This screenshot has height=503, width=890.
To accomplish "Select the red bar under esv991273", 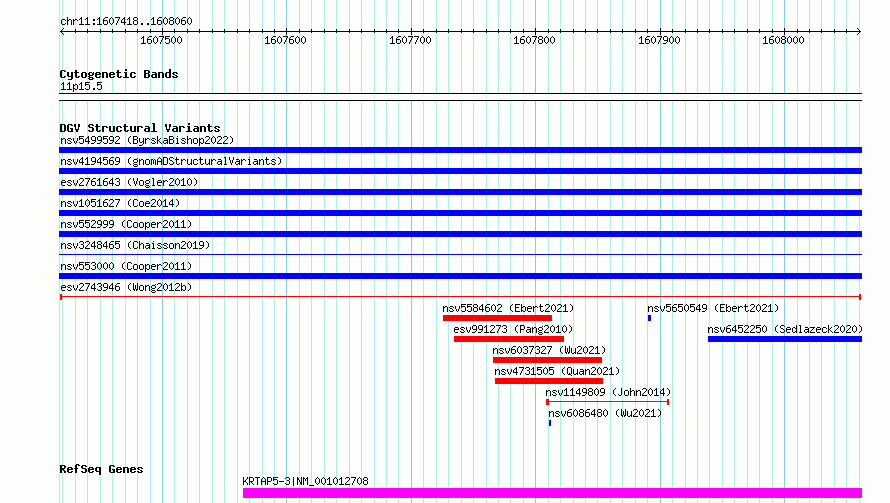I will coord(509,339).
